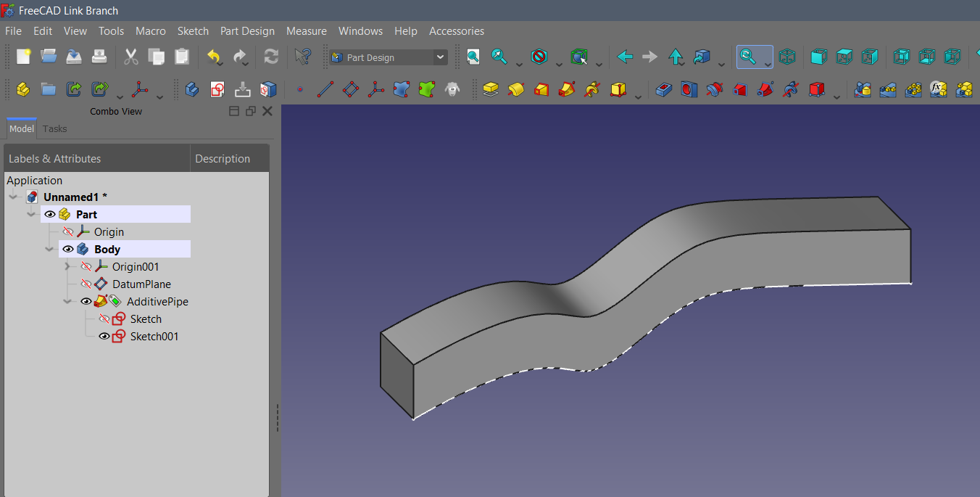
Task: Switch to the Tasks tab
Action: pyautogui.click(x=54, y=128)
